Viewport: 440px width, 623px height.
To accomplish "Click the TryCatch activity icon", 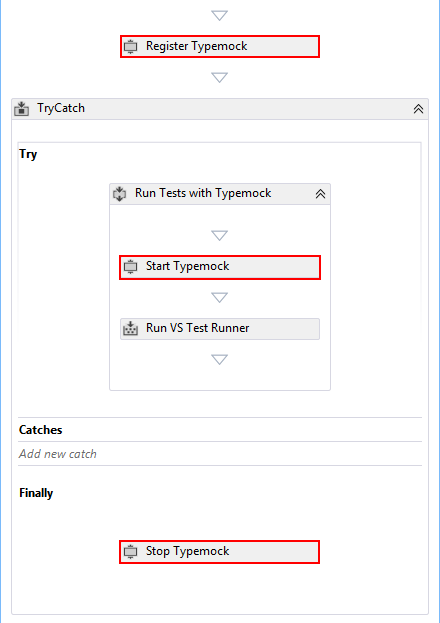I will pyautogui.click(x=21, y=108).
